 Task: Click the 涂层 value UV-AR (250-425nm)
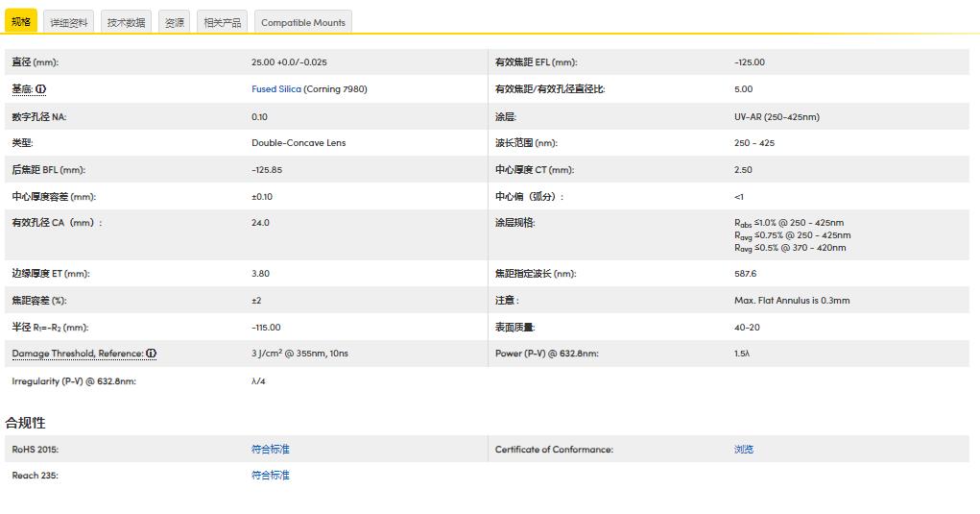point(777,117)
